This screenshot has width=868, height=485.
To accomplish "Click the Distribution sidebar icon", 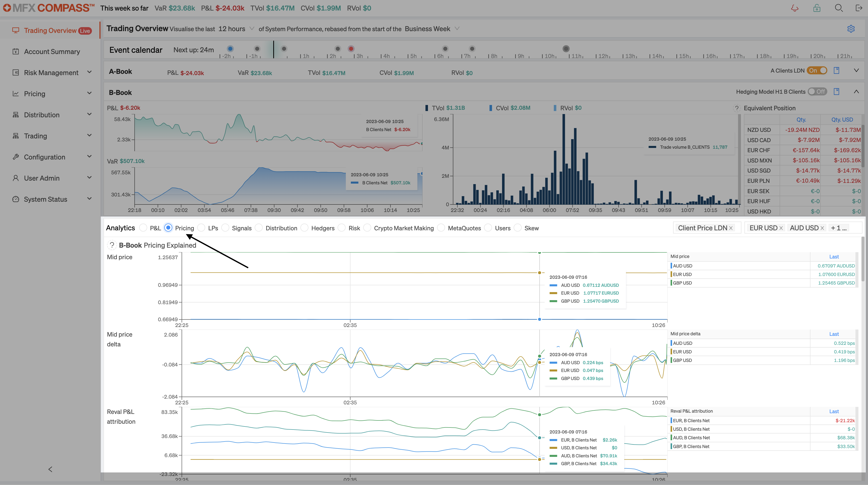I will (16, 115).
